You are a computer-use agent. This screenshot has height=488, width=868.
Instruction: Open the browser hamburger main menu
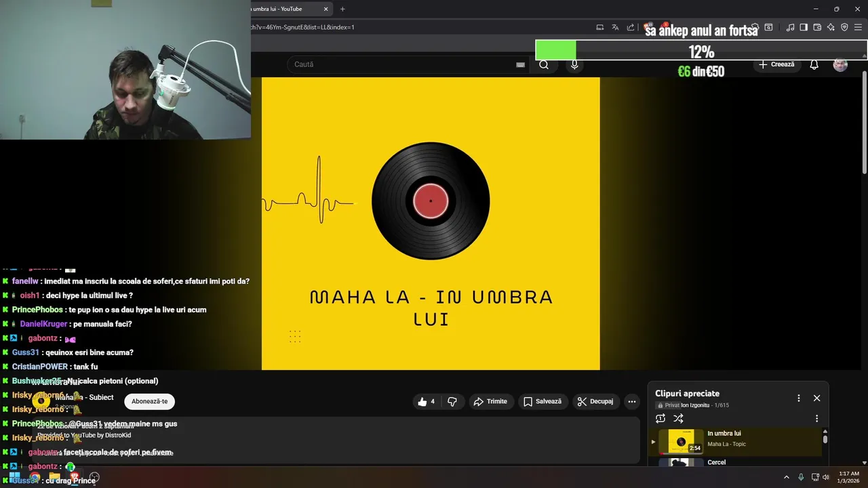(859, 27)
